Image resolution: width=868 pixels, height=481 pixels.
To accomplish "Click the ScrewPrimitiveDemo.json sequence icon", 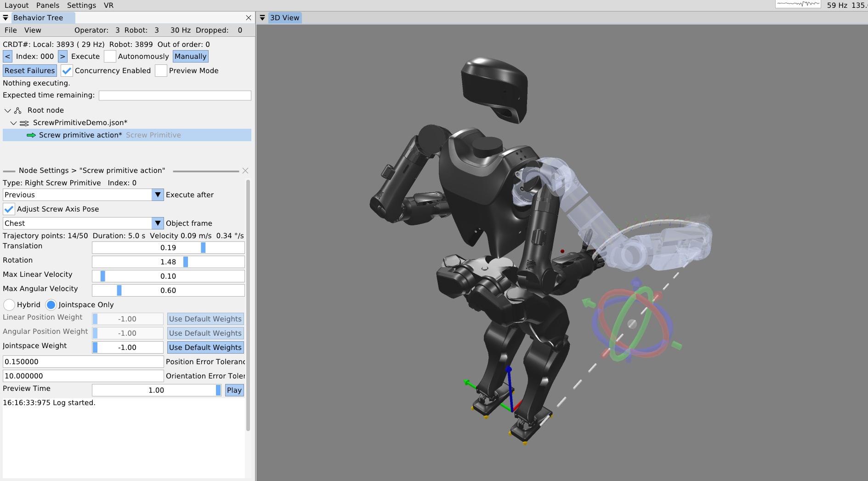I will point(24,123).
